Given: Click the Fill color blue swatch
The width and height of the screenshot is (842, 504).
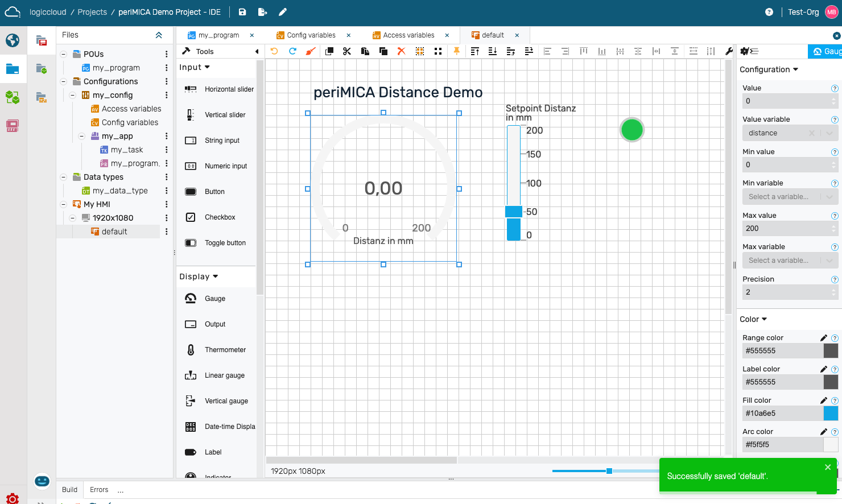Looking at the screenshot, I should pos(831,414).
